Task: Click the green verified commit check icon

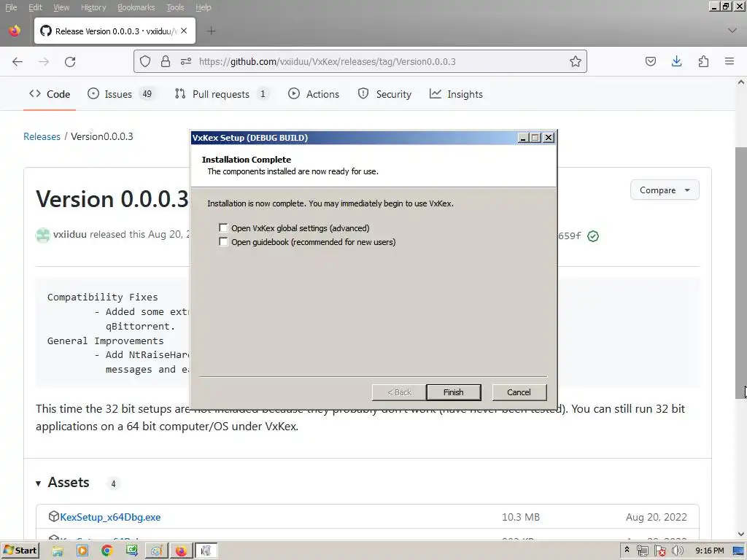Action: coord(593,236)
